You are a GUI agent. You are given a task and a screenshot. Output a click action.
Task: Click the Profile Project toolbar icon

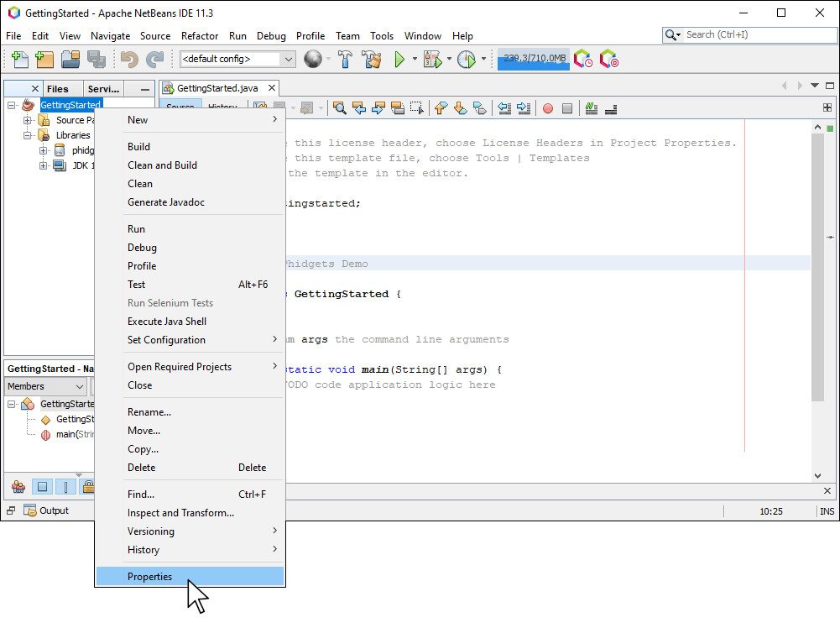467,60
